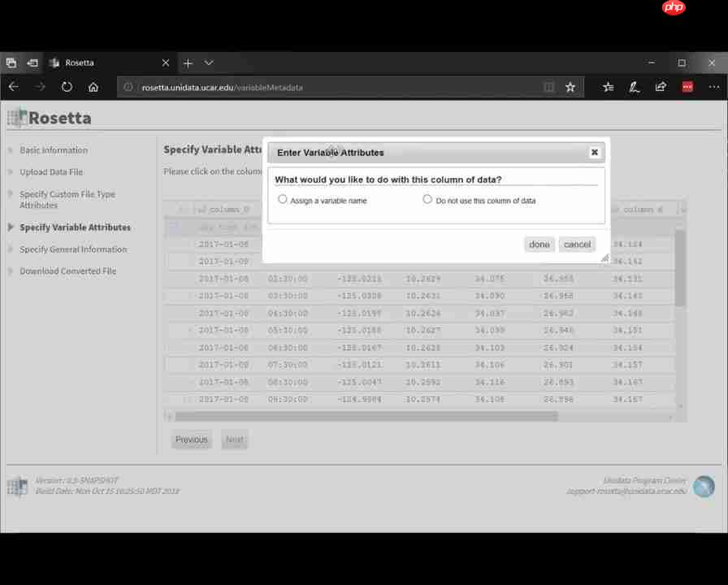
Task: Click the browser forward arrow
Action: click(x=40, y=87)
